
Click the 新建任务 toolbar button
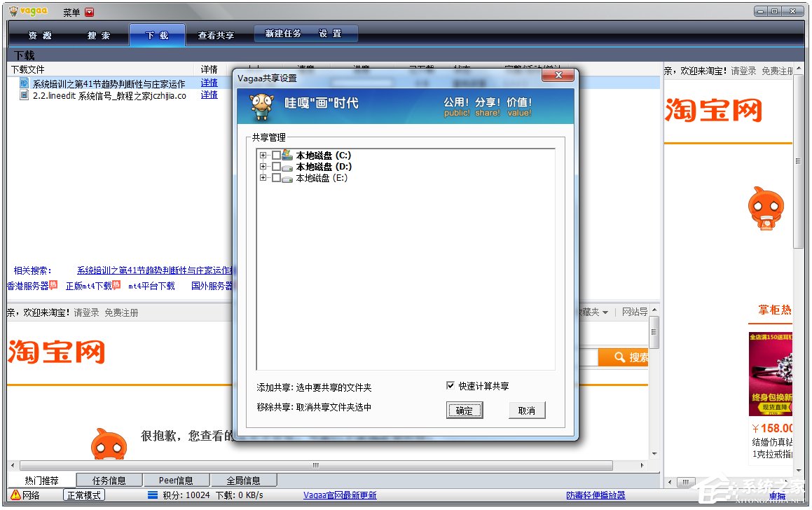(x=283, y=33)
